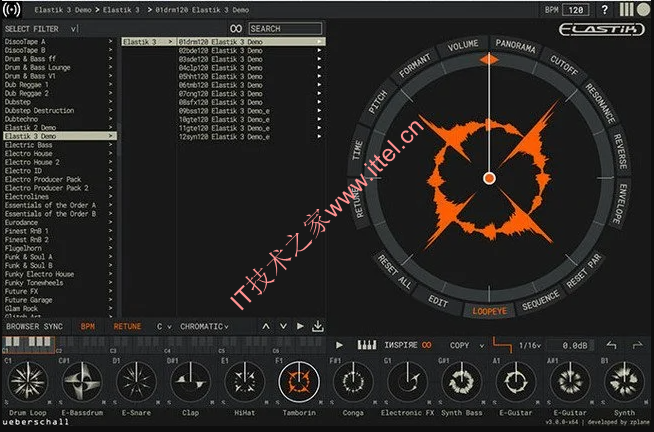Click the Reverse wheel segment

[620, 151]
